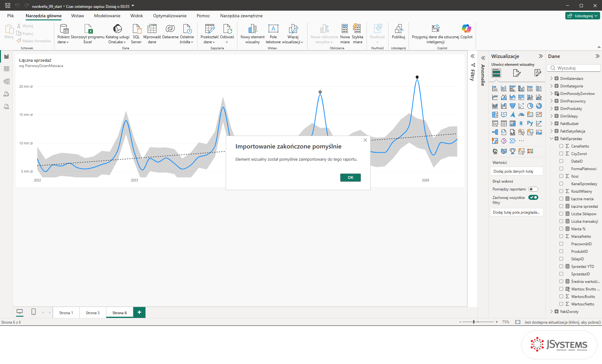The height and width of the screenshot is (364, 602).
Task: Open model view in left sidebar
Action: [x=7, y=81]
